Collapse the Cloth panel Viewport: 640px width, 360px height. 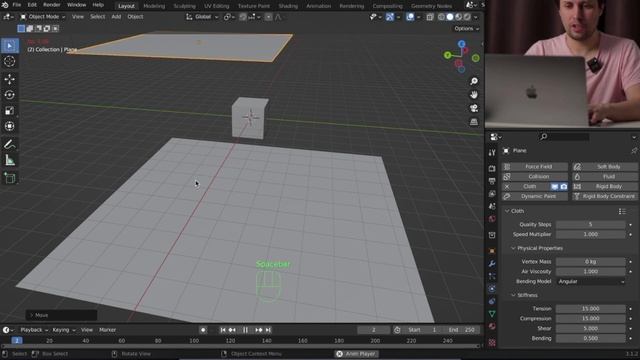pos(507,211)
